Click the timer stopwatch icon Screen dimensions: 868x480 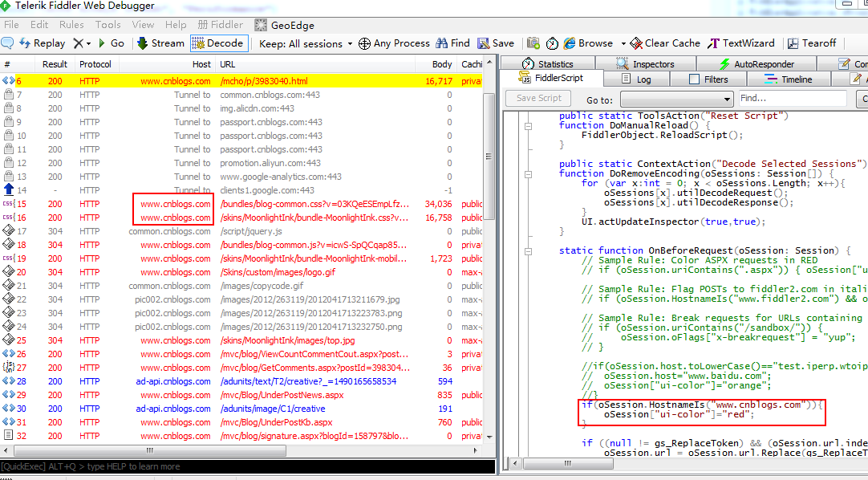(x=552, y=43)
